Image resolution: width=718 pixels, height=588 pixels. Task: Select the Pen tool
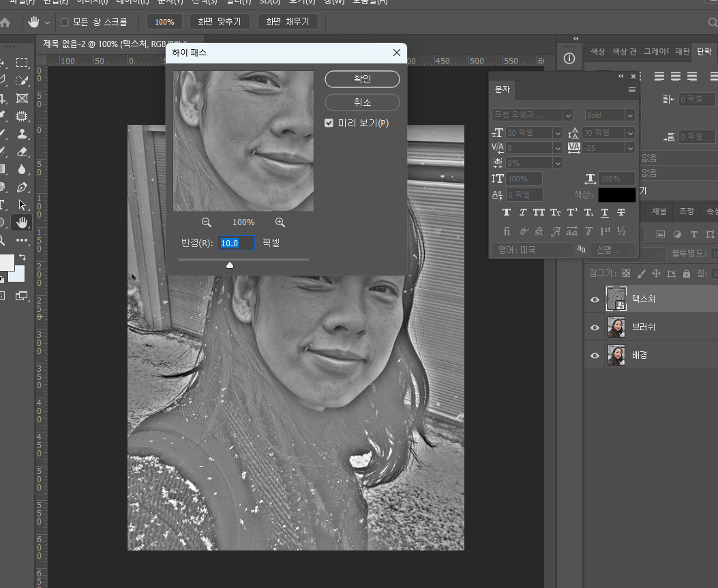[22, 188]
